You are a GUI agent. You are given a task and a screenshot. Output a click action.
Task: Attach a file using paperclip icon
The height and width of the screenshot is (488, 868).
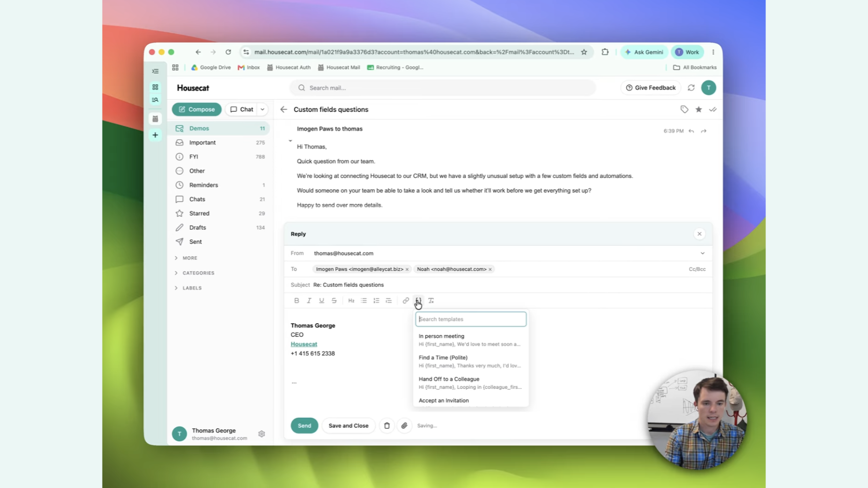404,425
